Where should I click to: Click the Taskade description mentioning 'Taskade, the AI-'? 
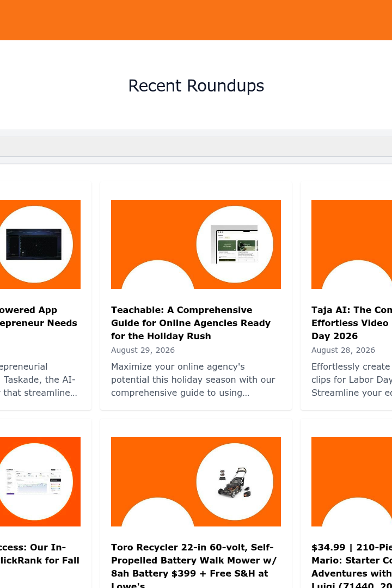tap(39, 379)
